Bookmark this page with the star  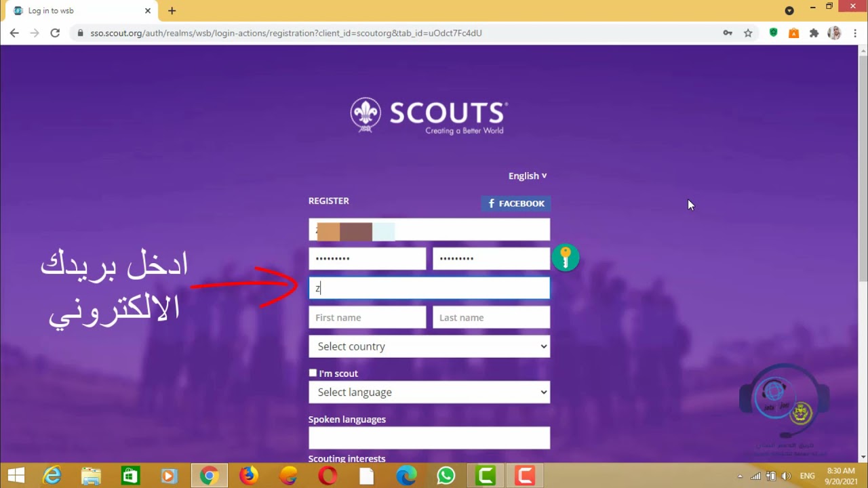pyautogui.click(x=748, y=33)
